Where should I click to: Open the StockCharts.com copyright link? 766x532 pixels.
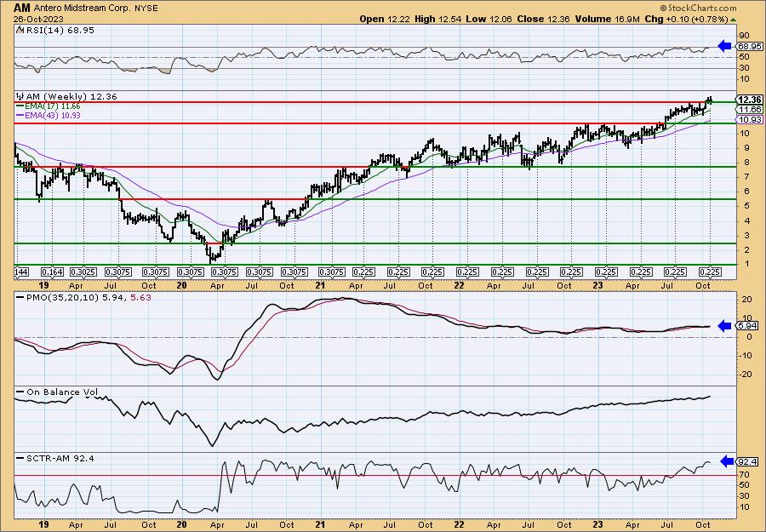(x=698, y=8)
